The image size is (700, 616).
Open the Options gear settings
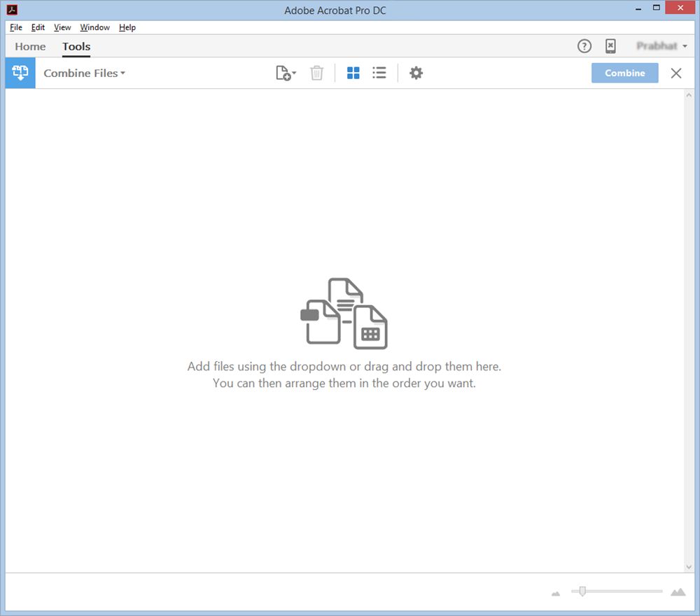tap(416, 73)
